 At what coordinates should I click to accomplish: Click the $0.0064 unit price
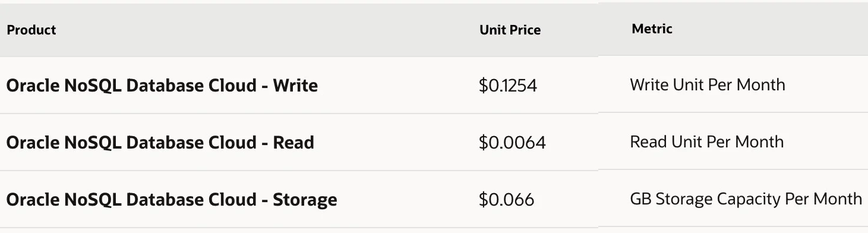point(512,143)
